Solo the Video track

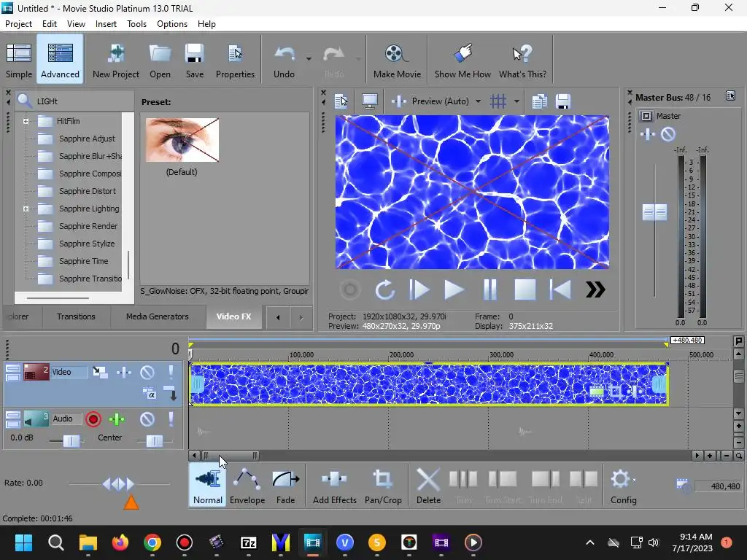[x=171, y=372]
